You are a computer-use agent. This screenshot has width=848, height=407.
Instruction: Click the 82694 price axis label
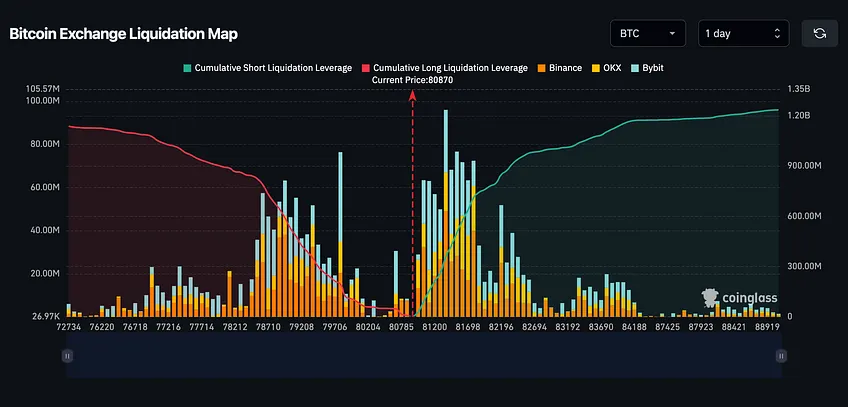[535, 328]
